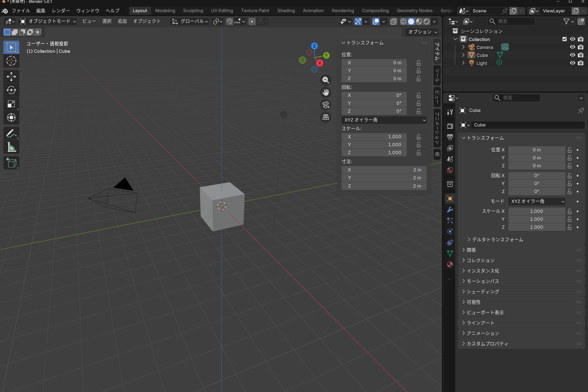588x392 pixels.
Task: Toggle the Location X lock icon in the sidebar
Action: tap(418, 63)
